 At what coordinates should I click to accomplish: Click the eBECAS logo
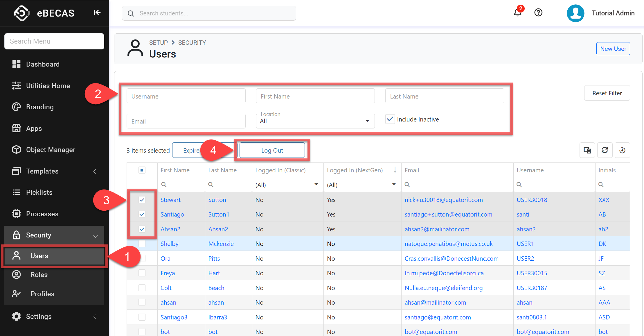click(x=22, y=13)
